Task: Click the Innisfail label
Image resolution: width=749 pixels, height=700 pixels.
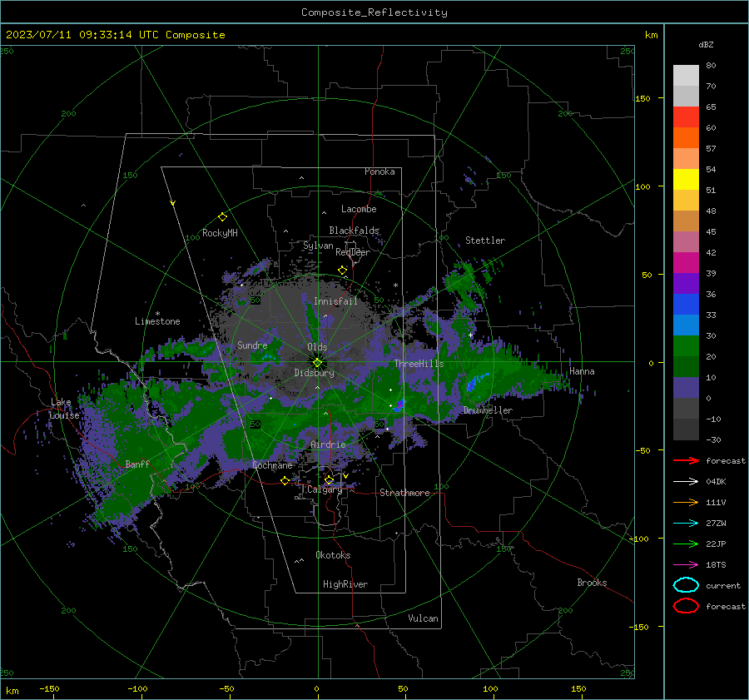Action: [x=335, y=301]
